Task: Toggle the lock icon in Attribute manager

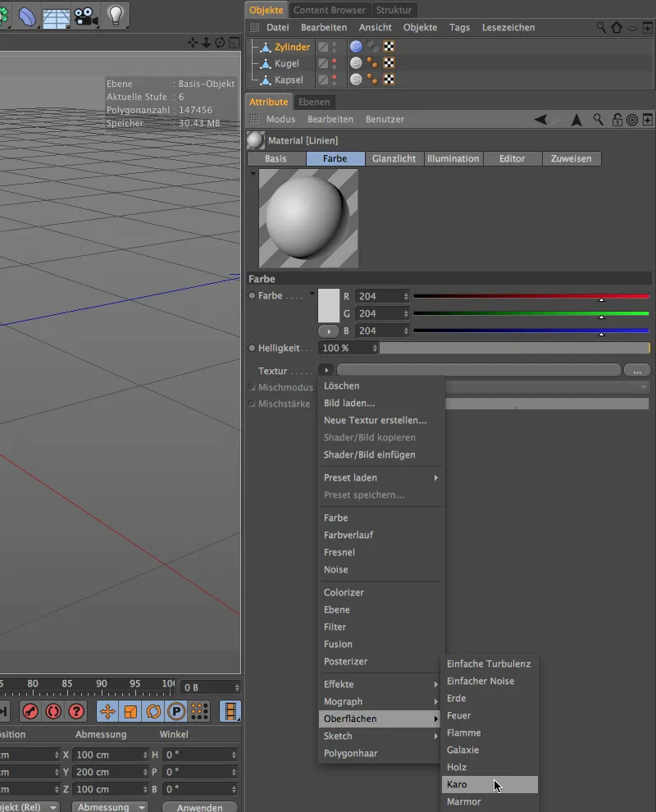Action: coord(617,120)
